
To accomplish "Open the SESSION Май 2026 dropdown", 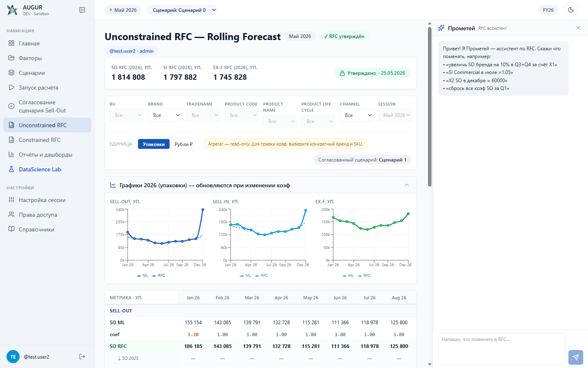I will pyautogui.click(x=395, y=115).
